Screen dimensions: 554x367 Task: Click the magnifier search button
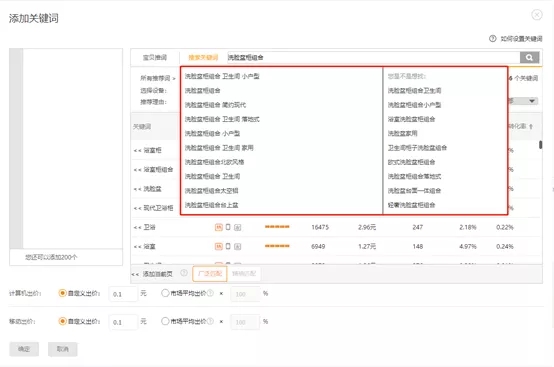point(529,57)
